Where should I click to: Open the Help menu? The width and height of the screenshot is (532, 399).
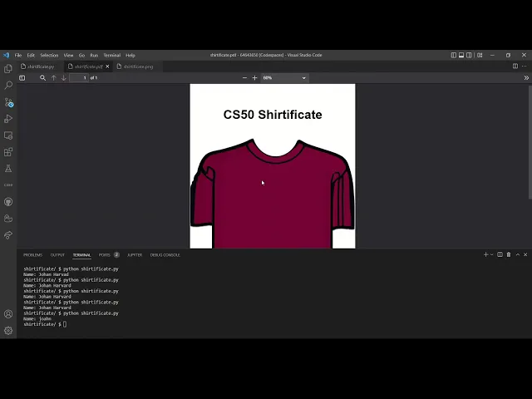[x=131, y=55]
